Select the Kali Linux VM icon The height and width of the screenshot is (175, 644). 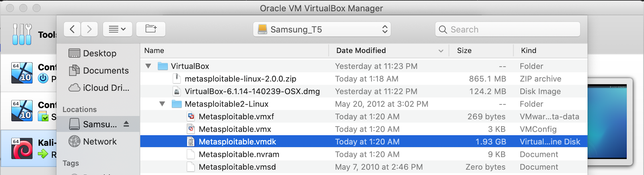pyautogui.click(x=22, y=149)
